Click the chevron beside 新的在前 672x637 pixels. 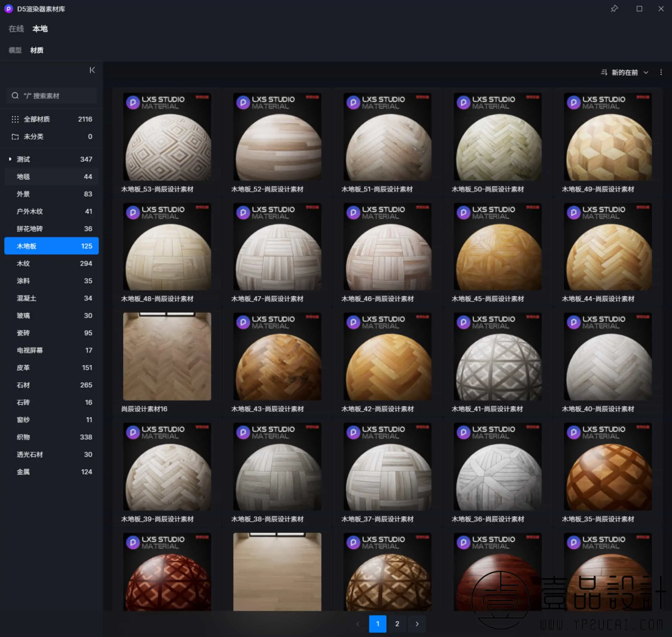pos(646,72)
